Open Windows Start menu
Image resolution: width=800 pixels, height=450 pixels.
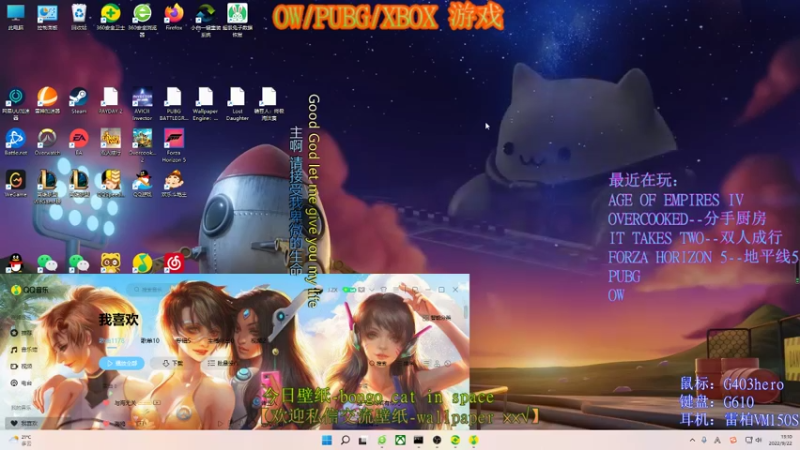(327, 440)
